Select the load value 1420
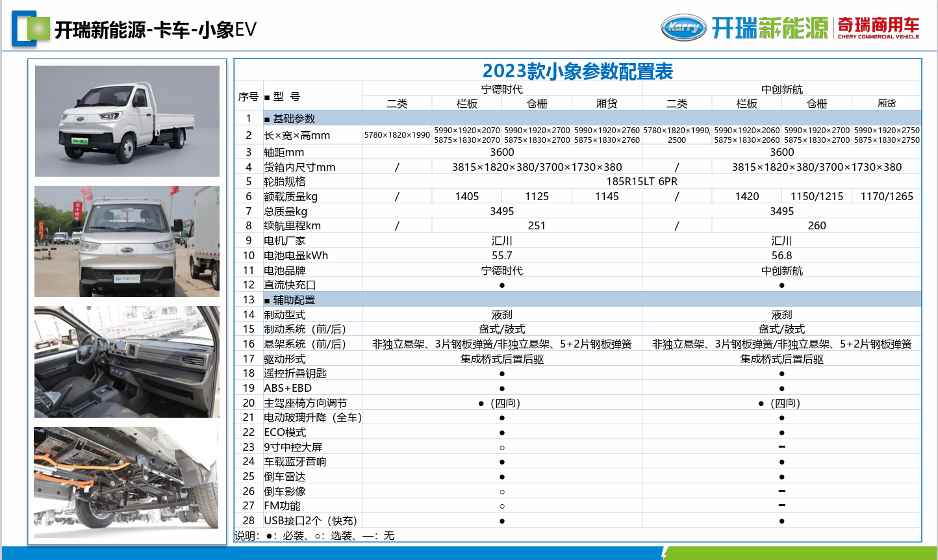 point(747,196)
